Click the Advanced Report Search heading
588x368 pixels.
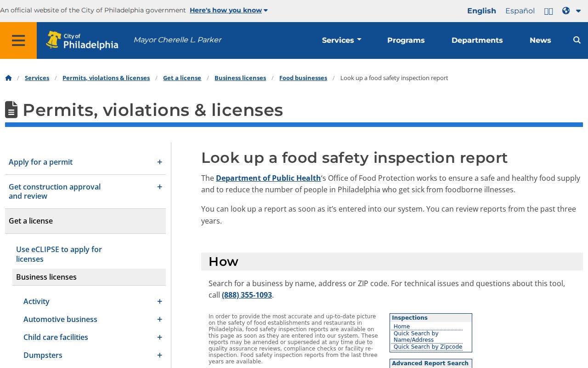(x=430, y=363)
